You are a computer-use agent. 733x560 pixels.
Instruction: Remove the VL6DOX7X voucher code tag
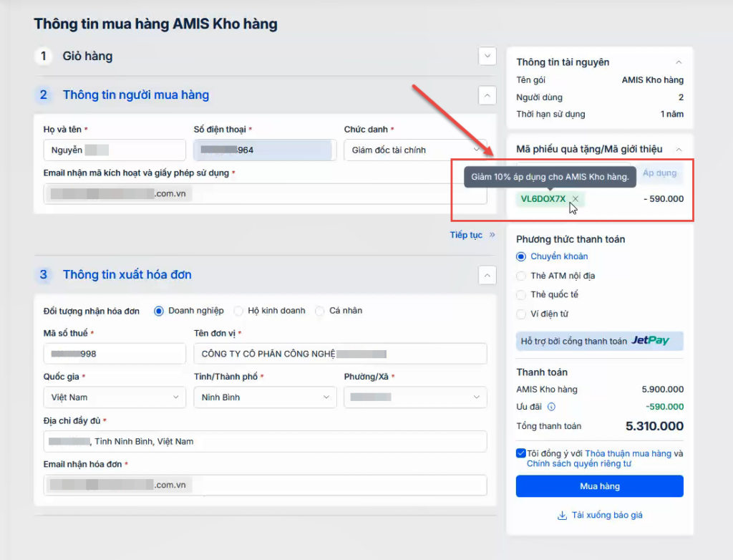coord(576,199)
